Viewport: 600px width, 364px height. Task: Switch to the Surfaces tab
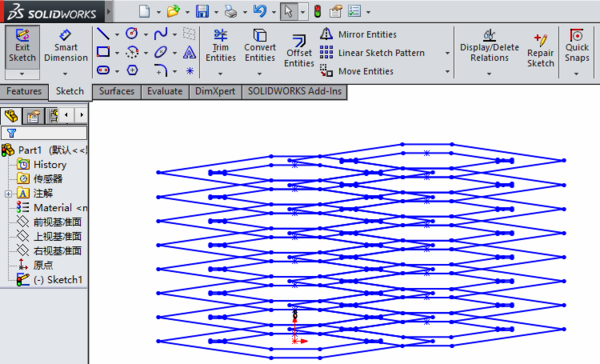coord(117,91)
